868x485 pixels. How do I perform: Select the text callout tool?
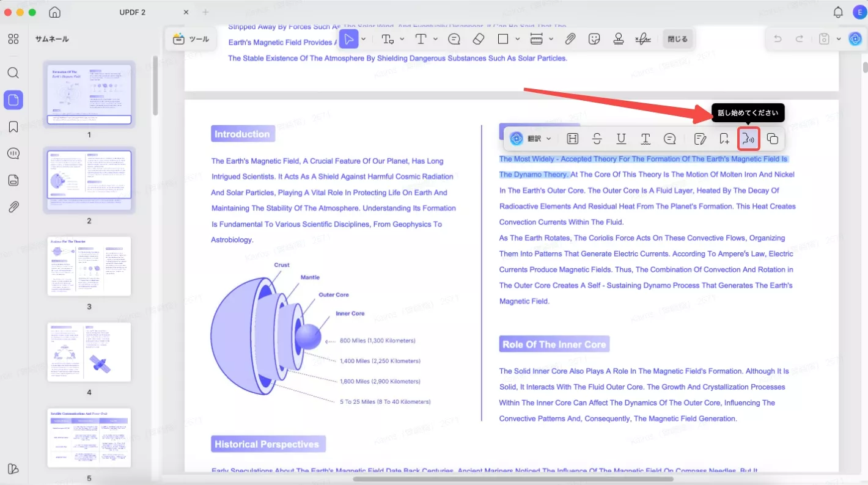tap(388, 39)
